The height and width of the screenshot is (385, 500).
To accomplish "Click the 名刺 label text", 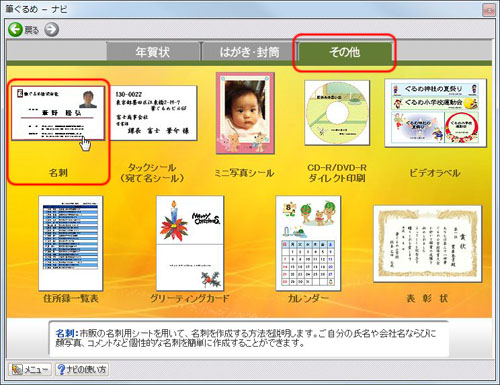I will click(58, 173).
